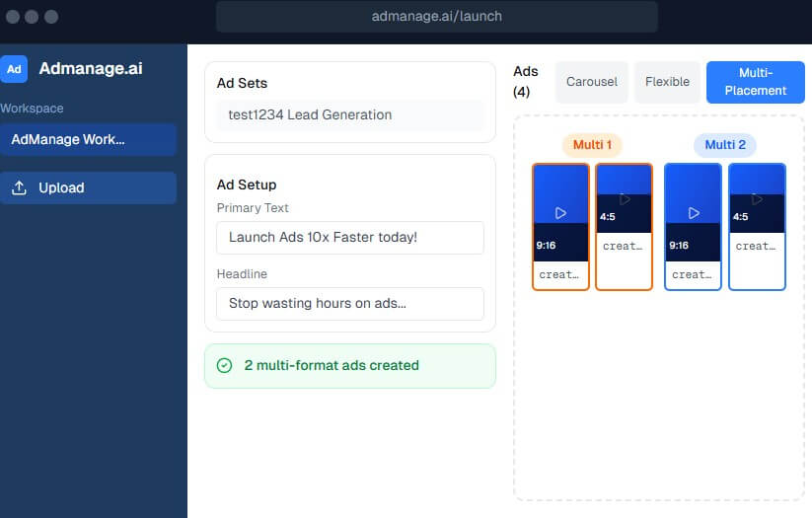Click the Ad Setup heading
This screenshot has height=518, width=812.
247,185
